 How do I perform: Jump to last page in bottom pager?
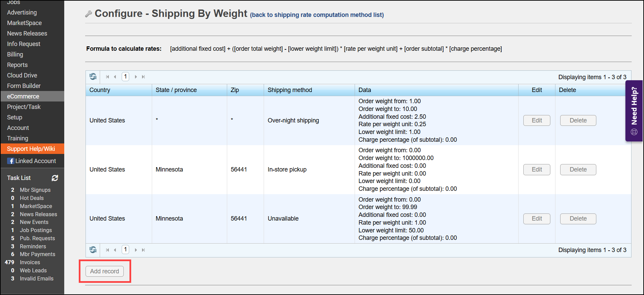(143, 250)
